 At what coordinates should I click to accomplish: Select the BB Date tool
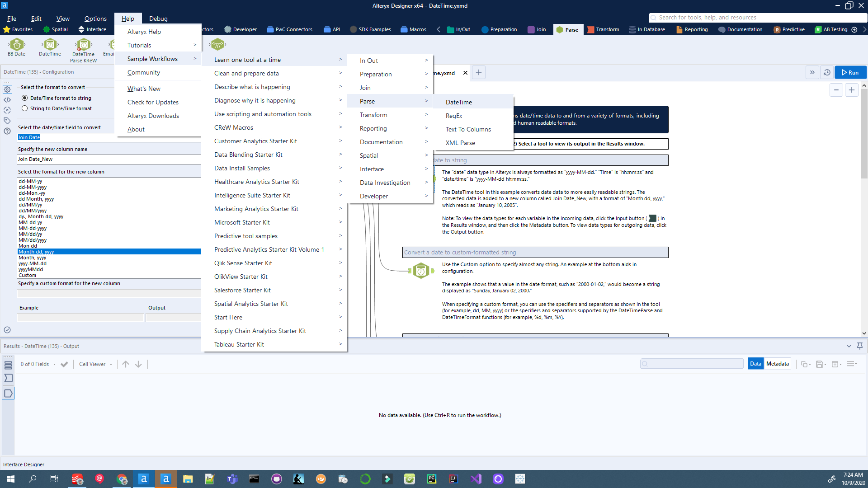click(16, 47)
